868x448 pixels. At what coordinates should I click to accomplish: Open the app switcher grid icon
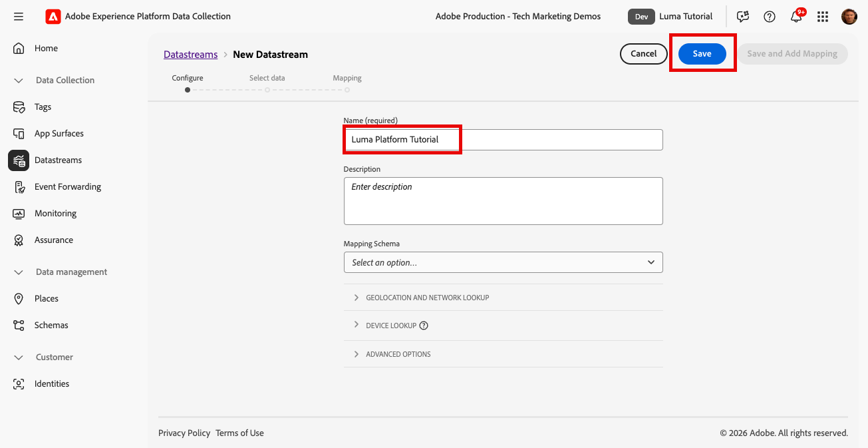coord(823,17)
